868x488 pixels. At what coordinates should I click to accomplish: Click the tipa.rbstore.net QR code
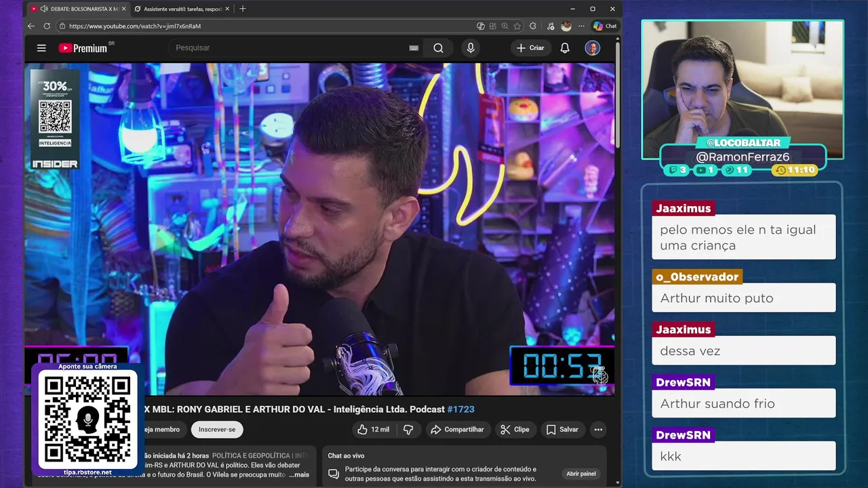87,420
